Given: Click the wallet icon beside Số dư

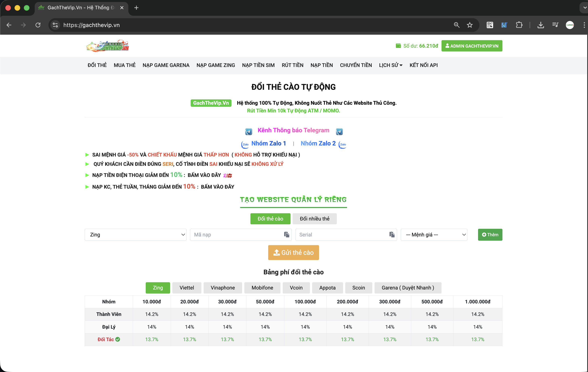Looking at the screenshot, I should 398,46.
